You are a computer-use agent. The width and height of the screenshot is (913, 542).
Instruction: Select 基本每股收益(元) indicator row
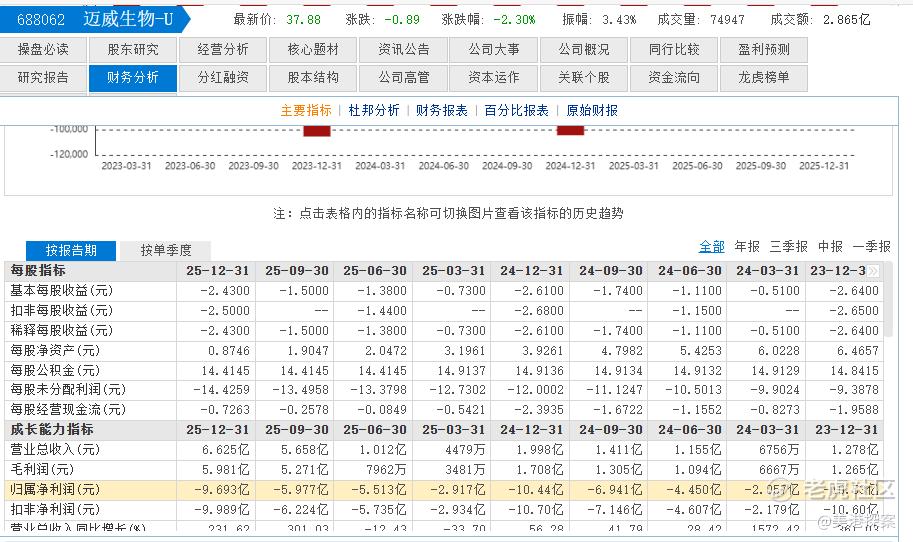(444, 291)
